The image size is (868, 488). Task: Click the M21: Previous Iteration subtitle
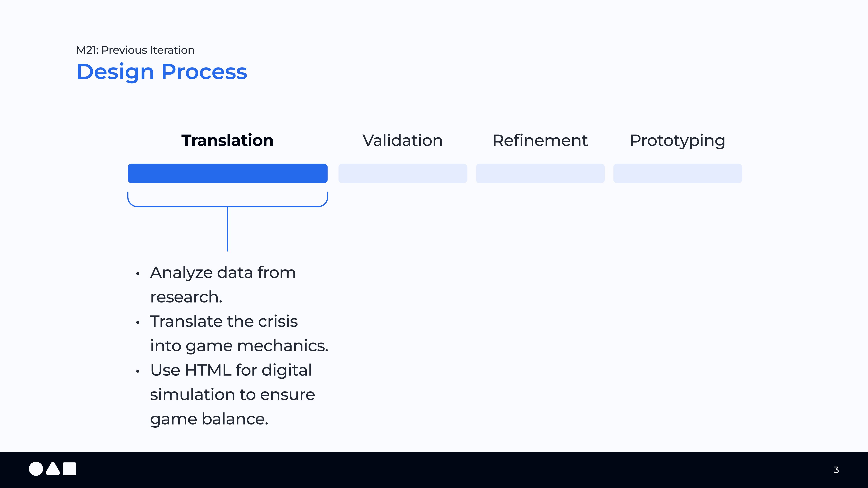click(135, 50)
